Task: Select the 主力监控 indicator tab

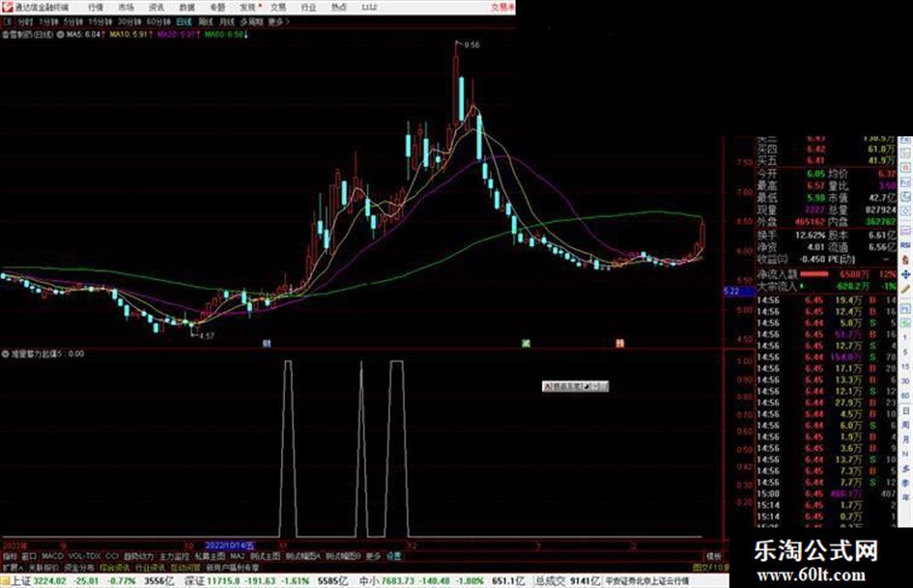Action: [174, 556]
